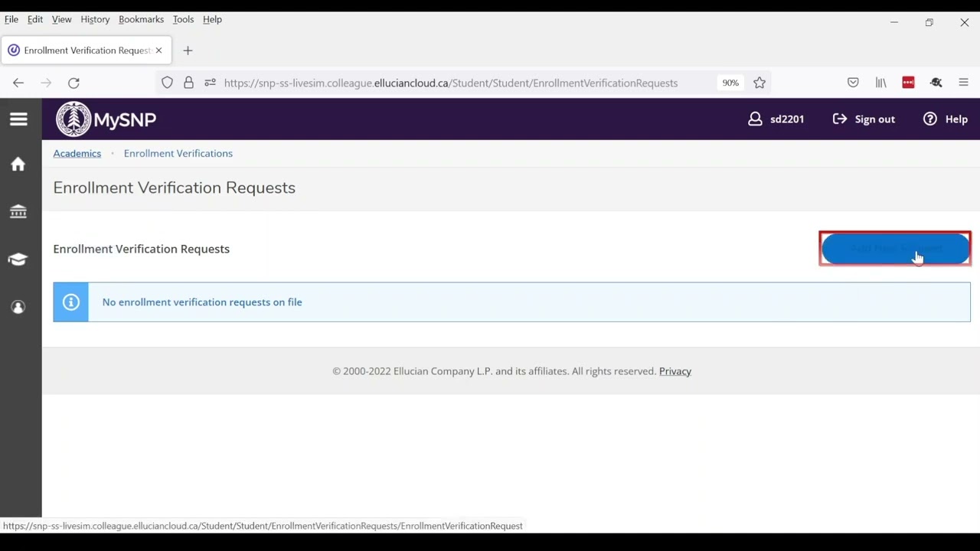This screenshot has width=980, height=551.
Task: Open the Library bookshelf toolbar icon
Action: [x=880, y=83]
